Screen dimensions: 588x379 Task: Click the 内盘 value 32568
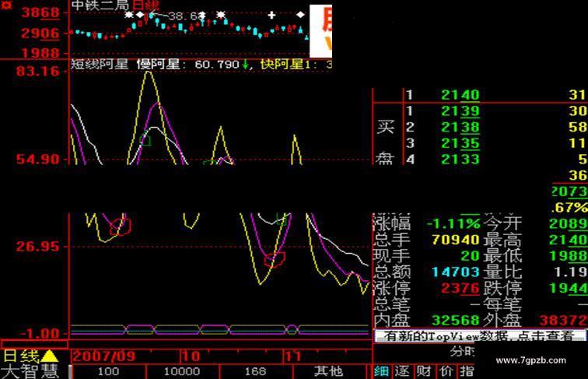click(456, 321)
